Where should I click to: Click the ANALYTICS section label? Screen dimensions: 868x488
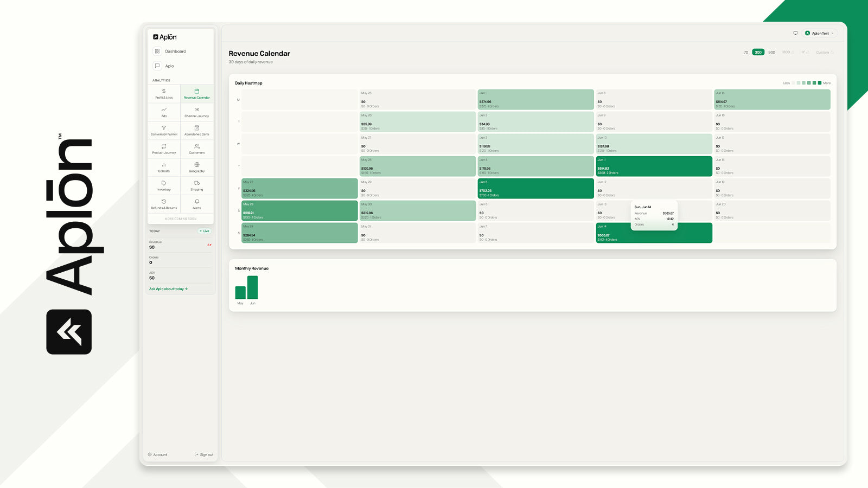(161, 80)
